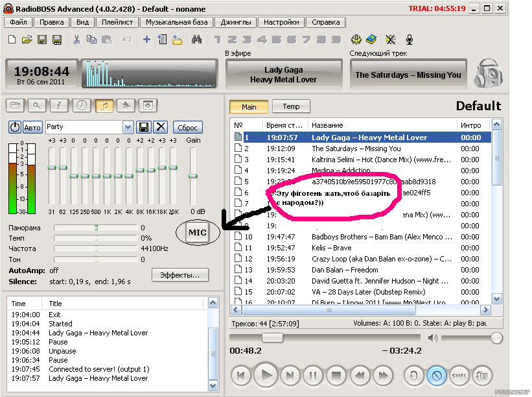
Task: Toggle the blue crossed-circle playback button
Action: 436,376
